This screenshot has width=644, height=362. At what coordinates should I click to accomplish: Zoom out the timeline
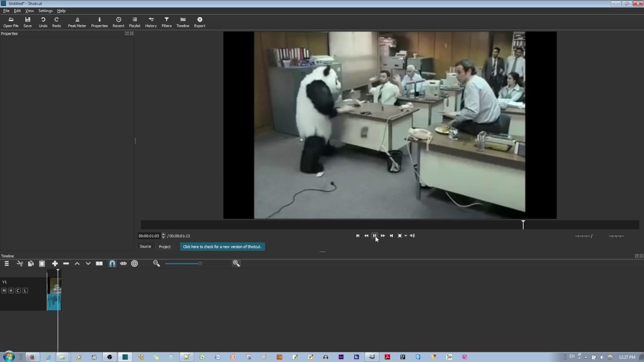(x=156, y=263)
